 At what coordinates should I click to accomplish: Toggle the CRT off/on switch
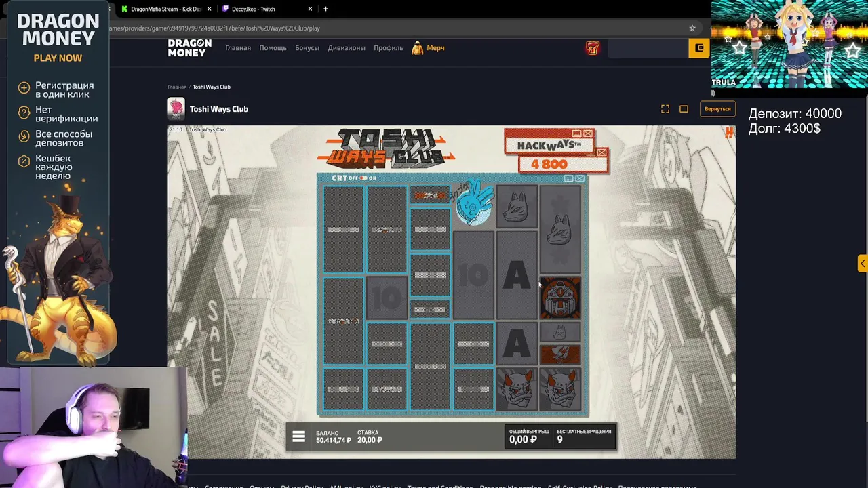click(x=363, y=178)
